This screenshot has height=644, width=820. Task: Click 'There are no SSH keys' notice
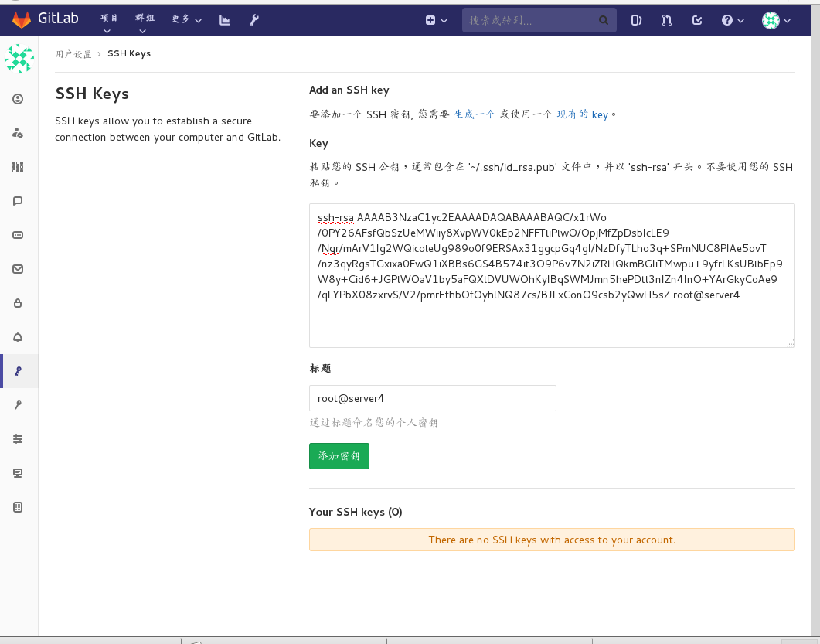coord(552,540)
